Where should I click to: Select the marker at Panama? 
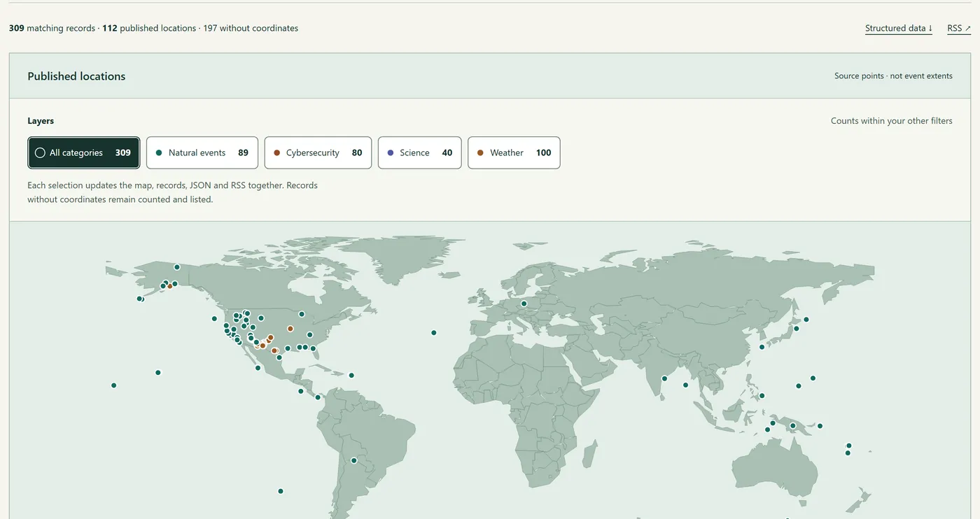(x=318, y=397)
